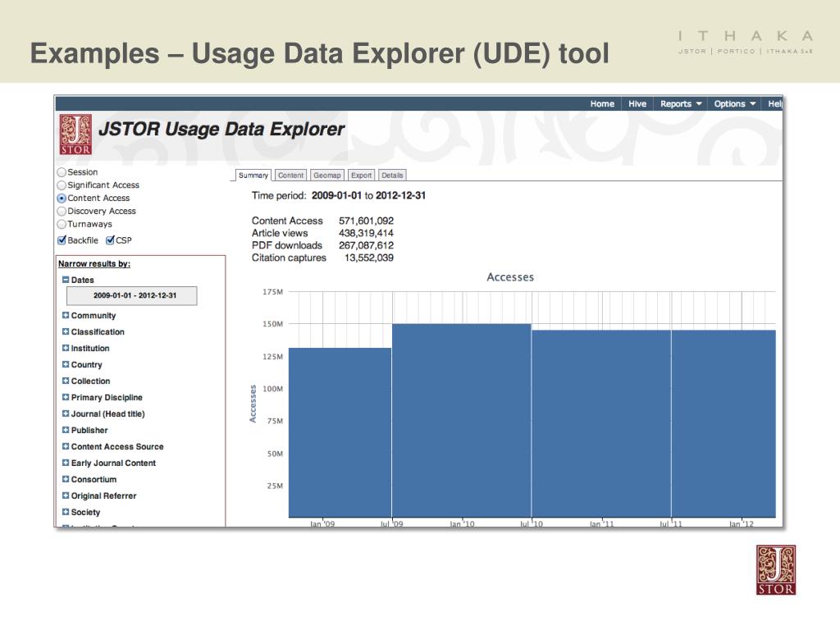
Task: Click the Hive navigation link
Action: [x=637, y=104]
